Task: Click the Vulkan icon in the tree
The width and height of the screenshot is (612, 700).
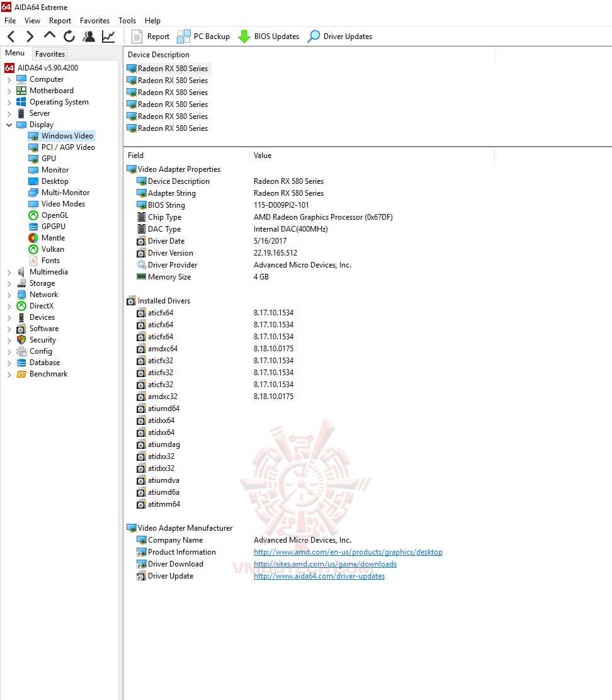Action: pyautogui.click(x=33, y=249)
